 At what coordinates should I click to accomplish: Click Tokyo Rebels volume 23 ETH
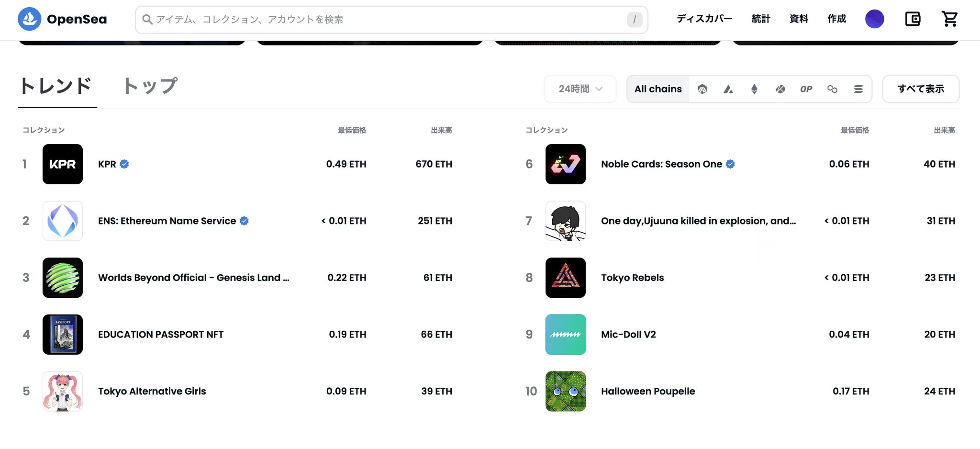(x=940, y=278)
